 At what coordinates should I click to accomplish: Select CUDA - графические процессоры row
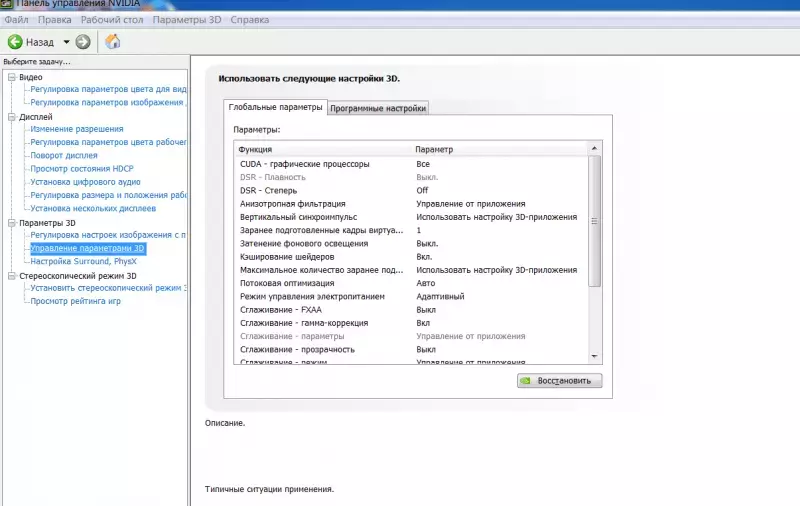[x=411, y=164]
